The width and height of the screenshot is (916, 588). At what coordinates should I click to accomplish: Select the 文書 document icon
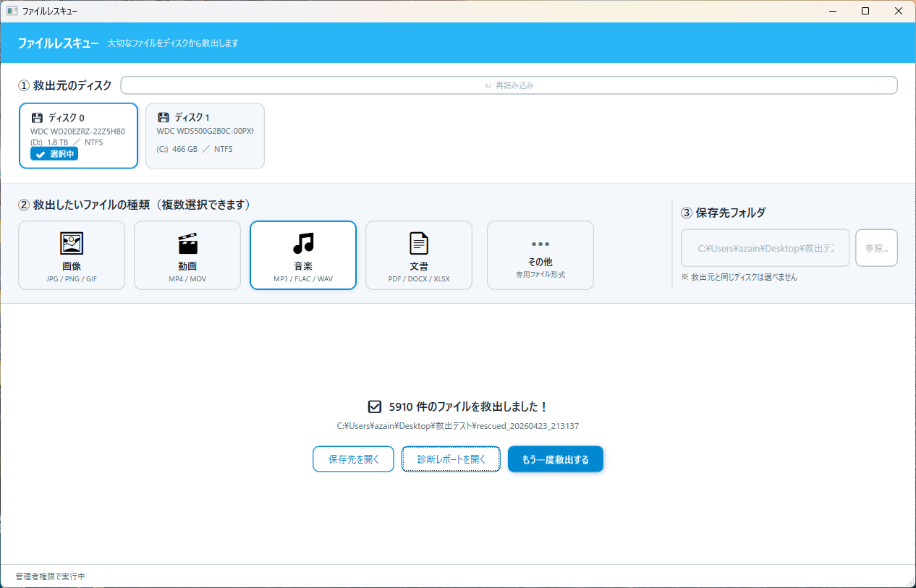pyautogui.click(x=418, y=243)
